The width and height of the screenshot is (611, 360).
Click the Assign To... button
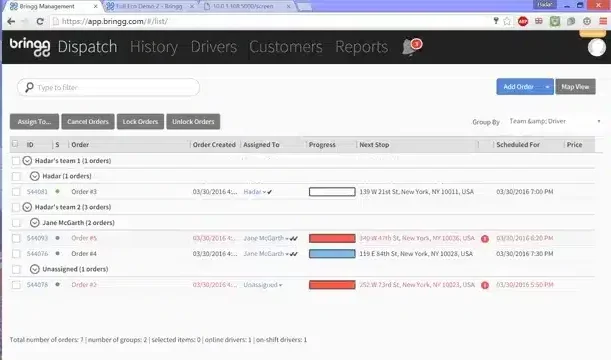point(34,122)
